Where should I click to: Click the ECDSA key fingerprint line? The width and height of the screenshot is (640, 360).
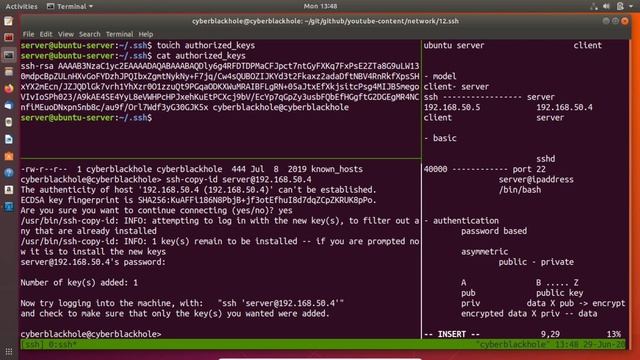(x=198, y=200)
